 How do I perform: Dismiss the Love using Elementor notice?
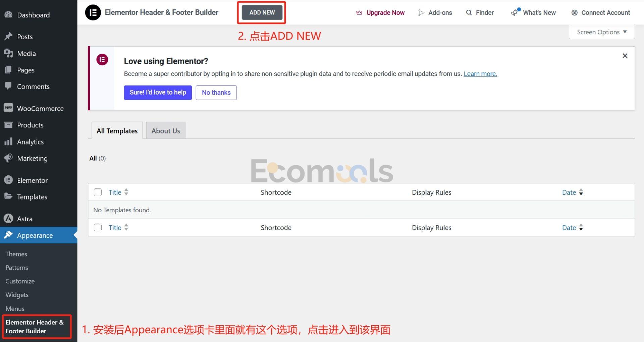tap(625, 56)
